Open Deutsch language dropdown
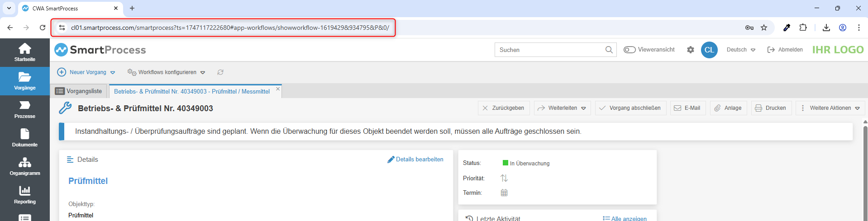 741,50
